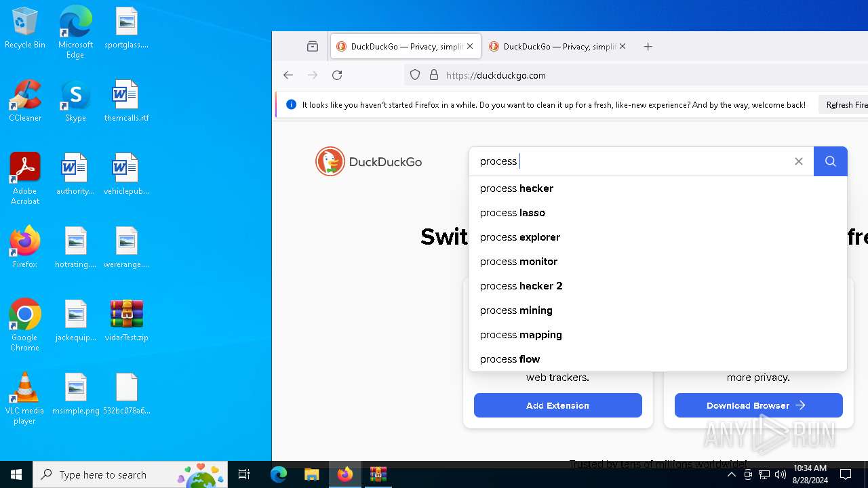Open Action Center notifications
Screen dimensions: 868x488
(x=846, y=474)
